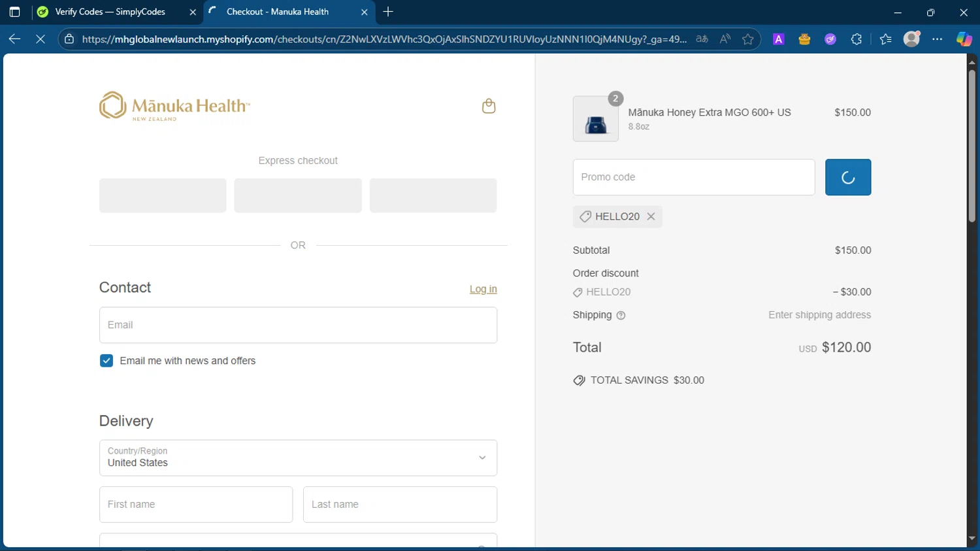Go back to previous page

point(14,39)
